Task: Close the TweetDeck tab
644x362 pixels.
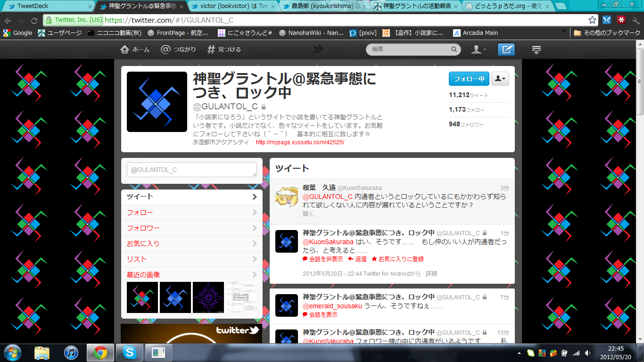Action: pos(90,7)
